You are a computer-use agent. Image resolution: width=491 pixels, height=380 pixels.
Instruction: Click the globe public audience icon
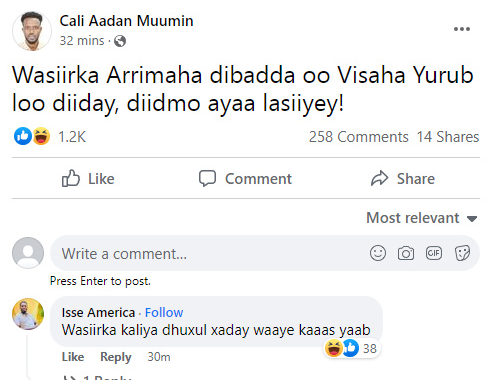coord(120,41)
